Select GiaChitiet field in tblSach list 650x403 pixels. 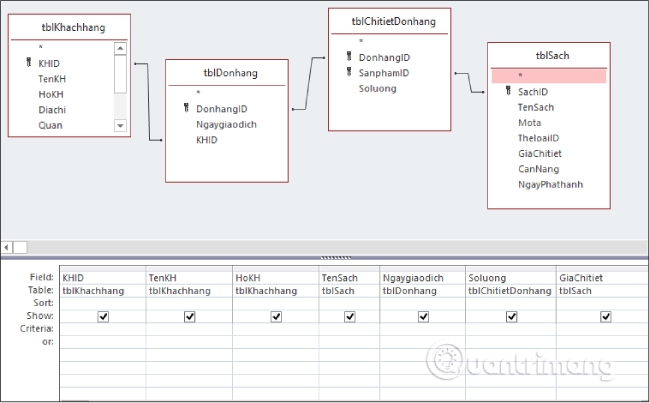540,153
